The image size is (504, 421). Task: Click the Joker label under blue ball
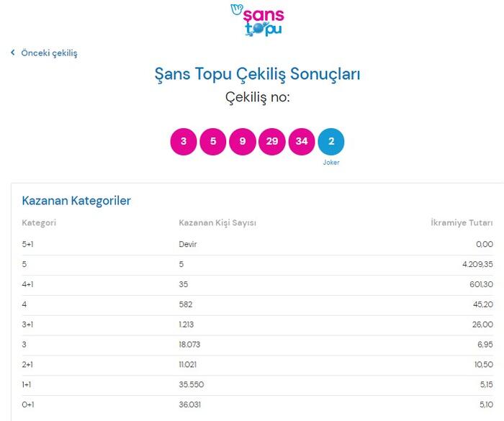[x=331, y=163]
